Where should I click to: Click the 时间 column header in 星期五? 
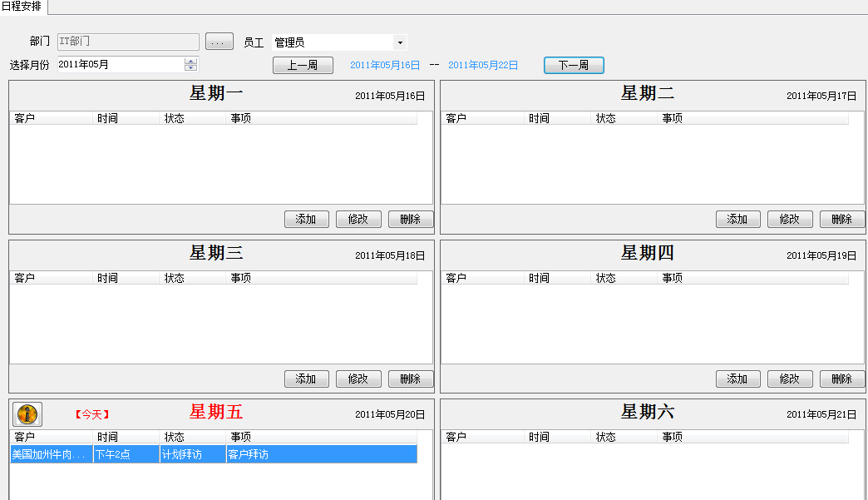[x=126, y=437]
